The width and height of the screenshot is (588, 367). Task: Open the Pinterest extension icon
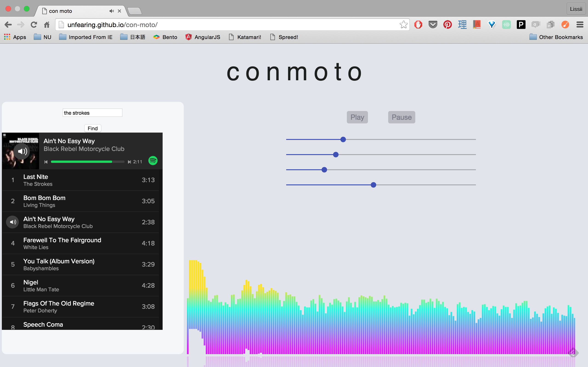(447, 25)
